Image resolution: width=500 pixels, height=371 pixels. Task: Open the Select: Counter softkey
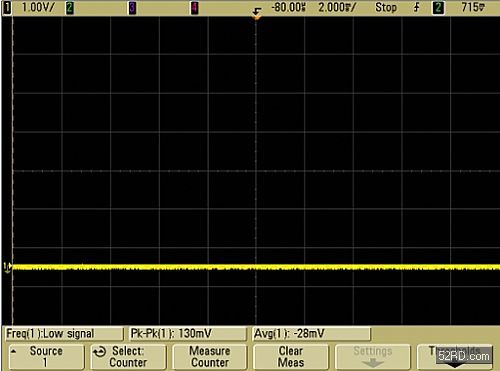click(x=128, y=357)
